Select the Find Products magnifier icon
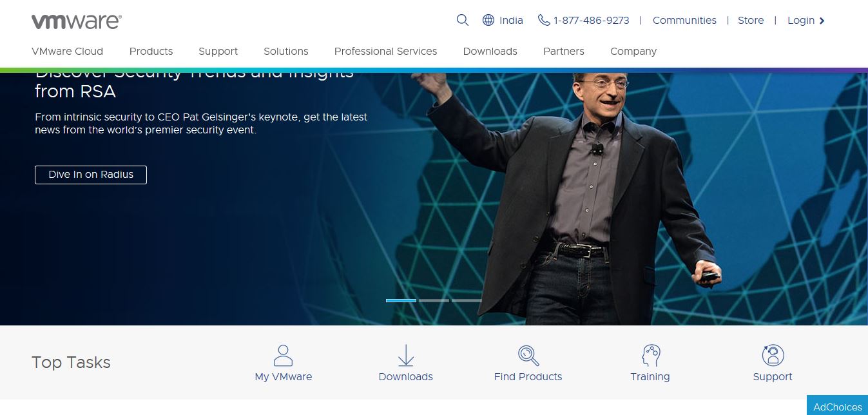868x415 pixels. [528, 355]
